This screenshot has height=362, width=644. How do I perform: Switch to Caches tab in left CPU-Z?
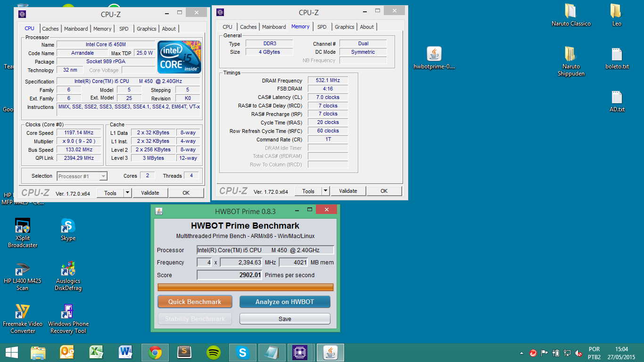click(x=50, y=29)
